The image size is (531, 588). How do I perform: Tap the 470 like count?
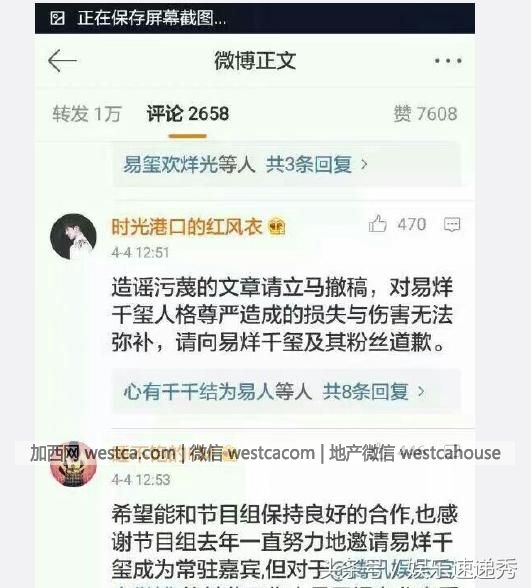(412, 224)
